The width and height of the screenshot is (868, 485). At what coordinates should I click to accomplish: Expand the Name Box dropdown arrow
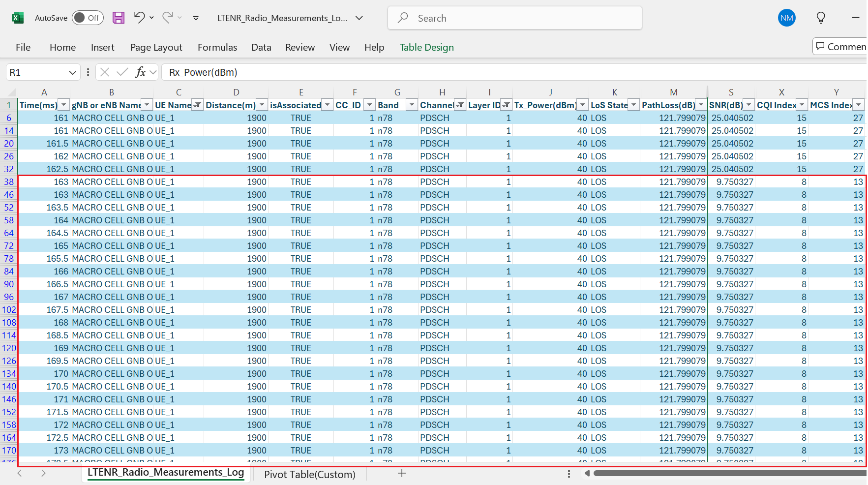click(x=72, y=72)
